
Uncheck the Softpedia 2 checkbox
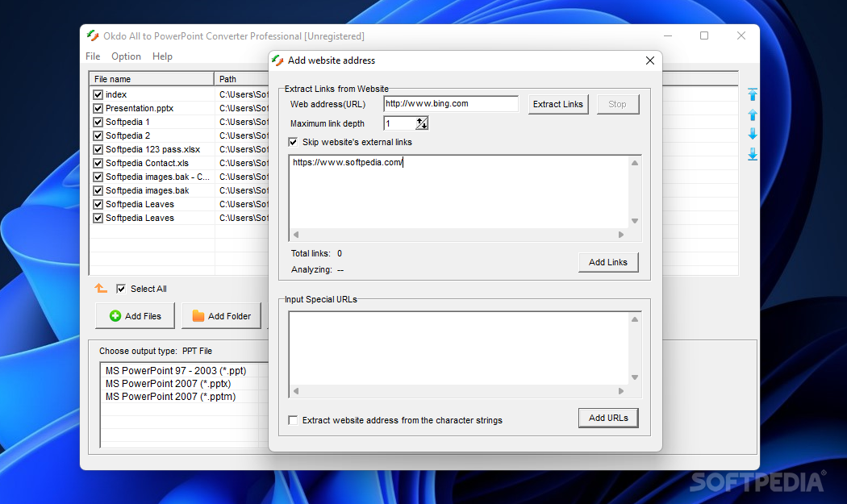point(98,135)
